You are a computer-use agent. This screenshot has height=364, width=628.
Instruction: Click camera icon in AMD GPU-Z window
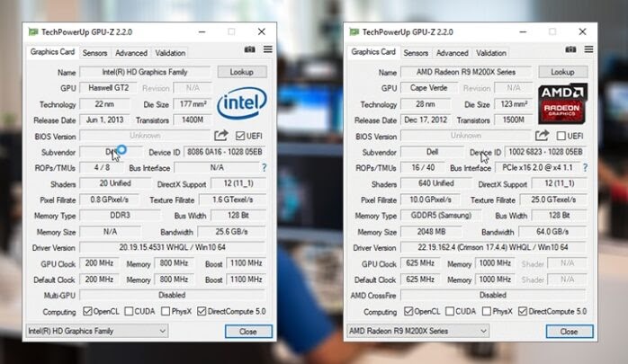pos(570,49)
